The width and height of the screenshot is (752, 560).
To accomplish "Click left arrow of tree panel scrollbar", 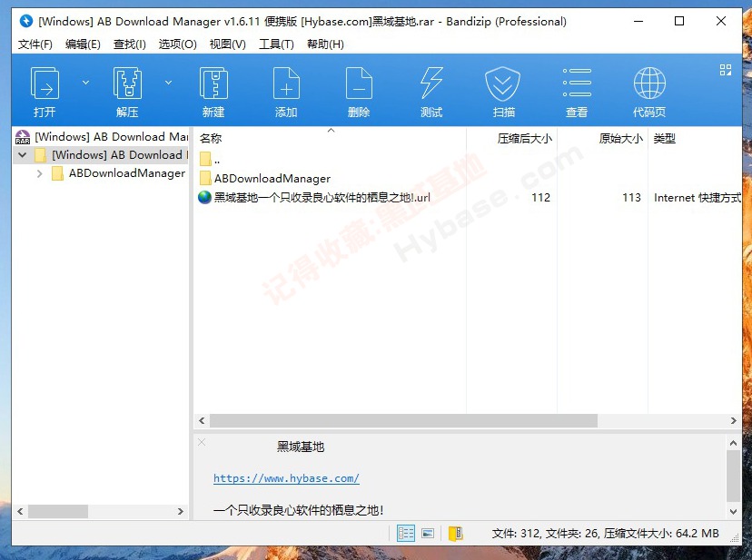I will click(x=20, y=512).
